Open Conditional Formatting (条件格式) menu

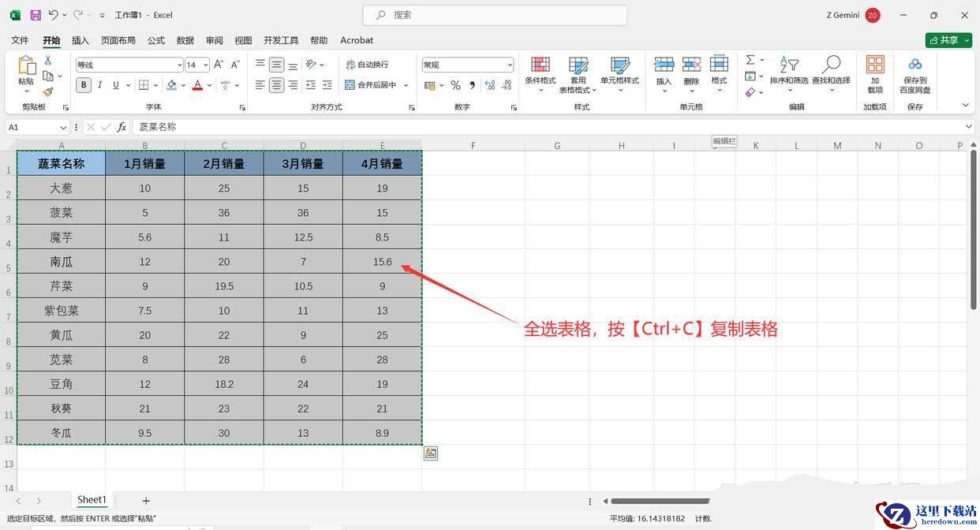pos(540,75)
